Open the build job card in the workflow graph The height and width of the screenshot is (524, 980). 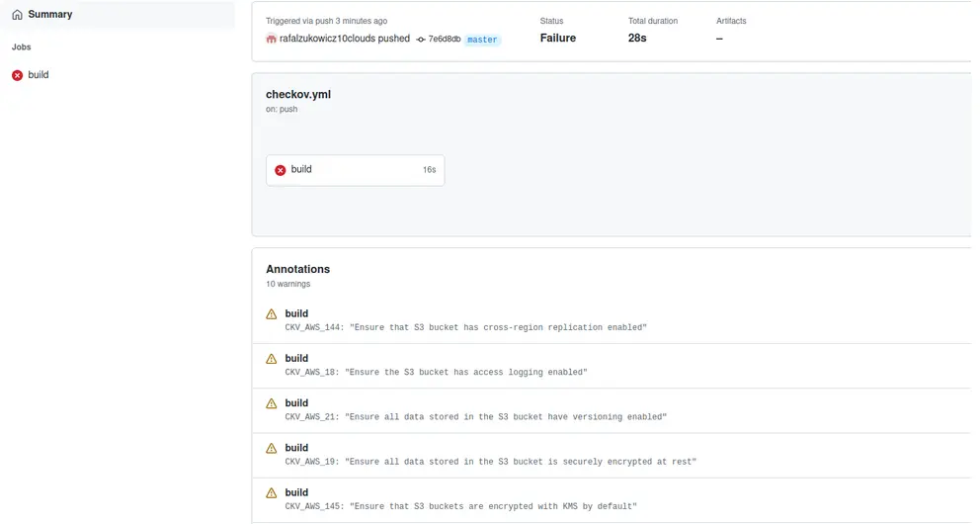[355, 170]
